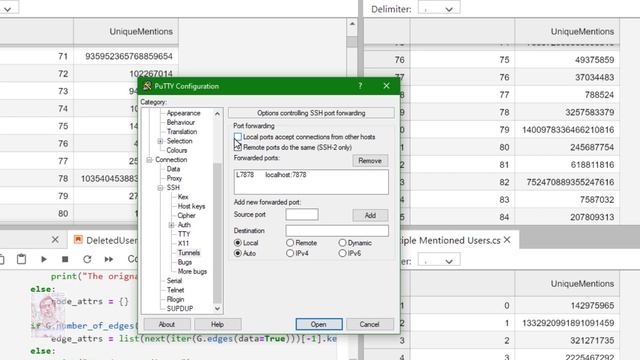Click the question mark help icon in PuTTY title bar
Viewport: 640px width, 360px height.
[360, 86]
